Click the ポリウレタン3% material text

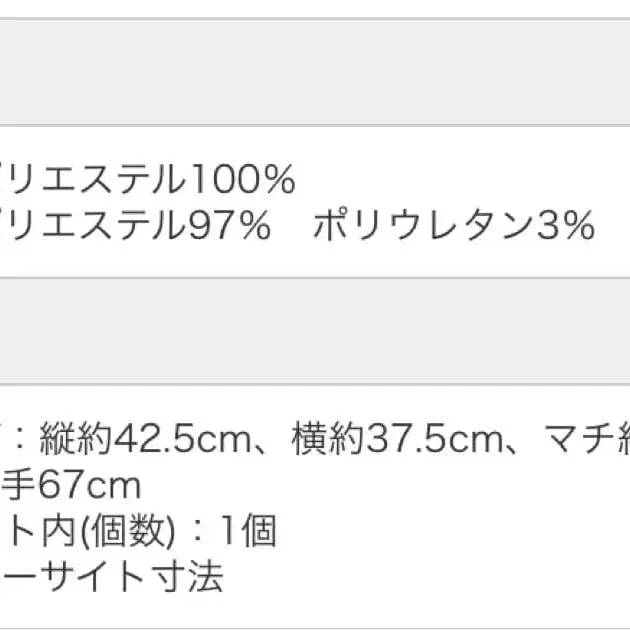click(x=453, y=227)
